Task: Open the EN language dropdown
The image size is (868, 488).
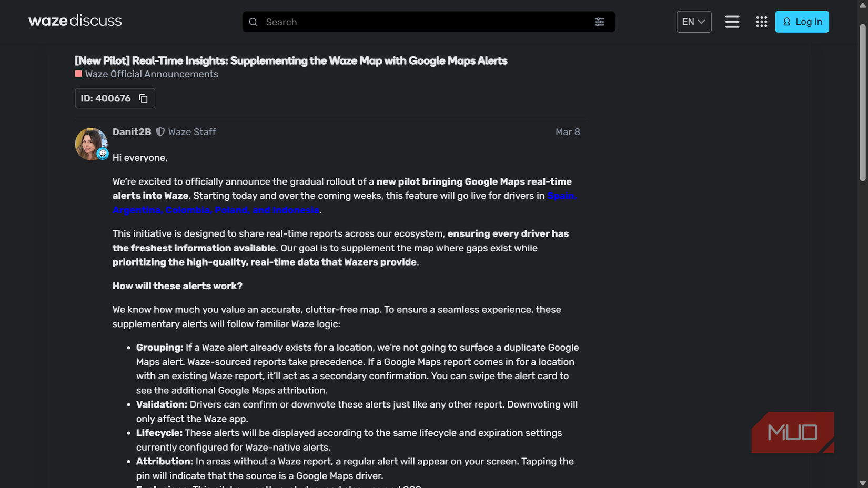Action: point(693,22)
